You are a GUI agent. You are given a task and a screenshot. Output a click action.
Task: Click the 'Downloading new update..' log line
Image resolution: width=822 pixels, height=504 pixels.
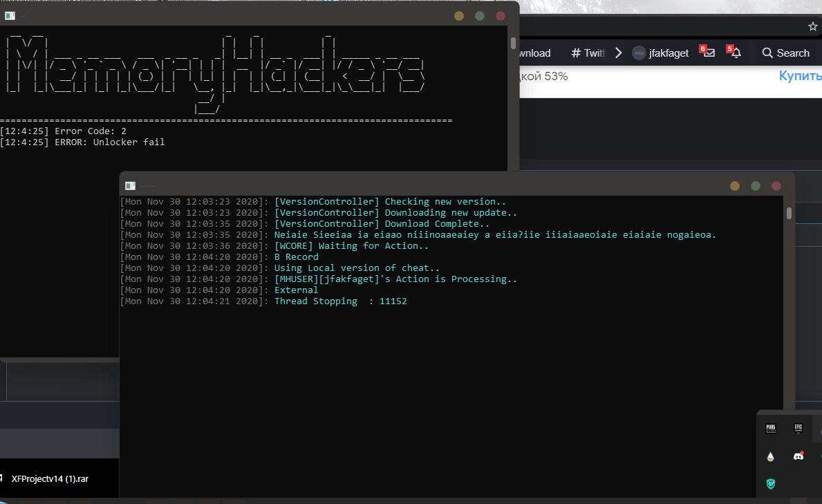click(319, 213)
